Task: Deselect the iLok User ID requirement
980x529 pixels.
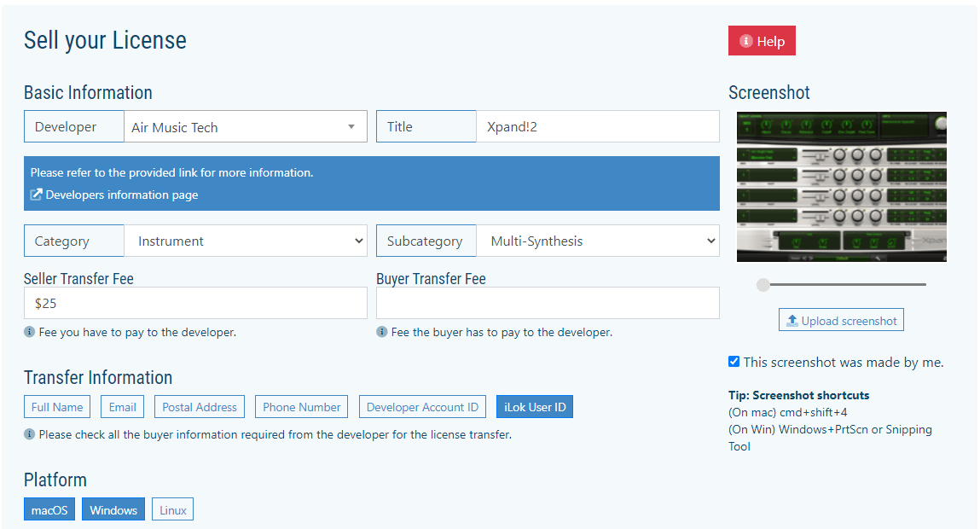Action: point(535,406)
